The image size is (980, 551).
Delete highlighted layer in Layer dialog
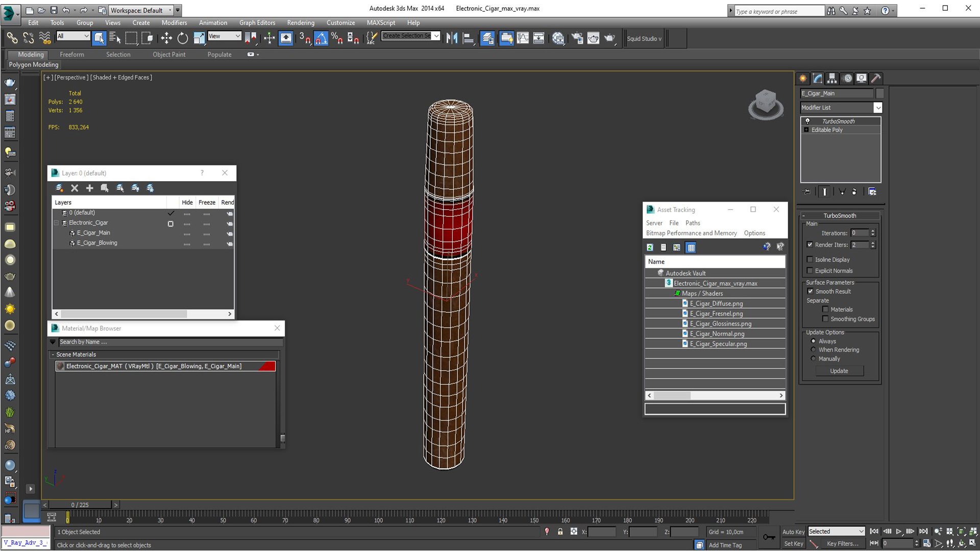(75, 188)
